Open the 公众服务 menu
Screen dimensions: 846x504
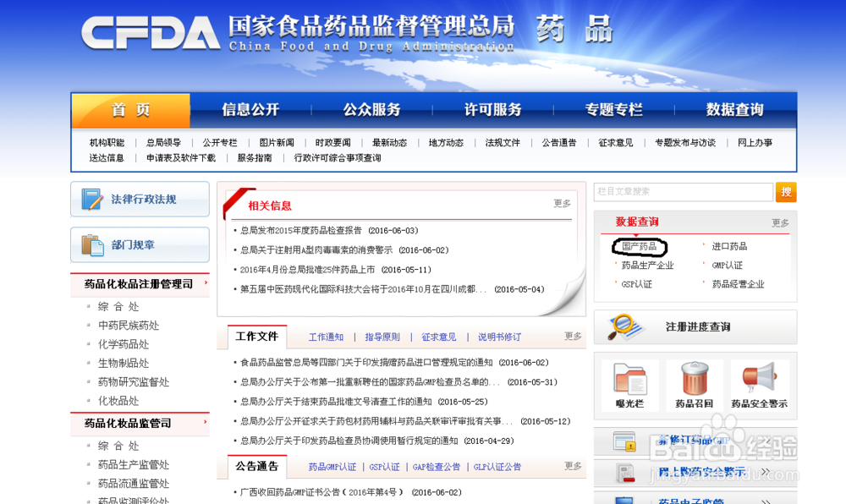click(371, 110)
